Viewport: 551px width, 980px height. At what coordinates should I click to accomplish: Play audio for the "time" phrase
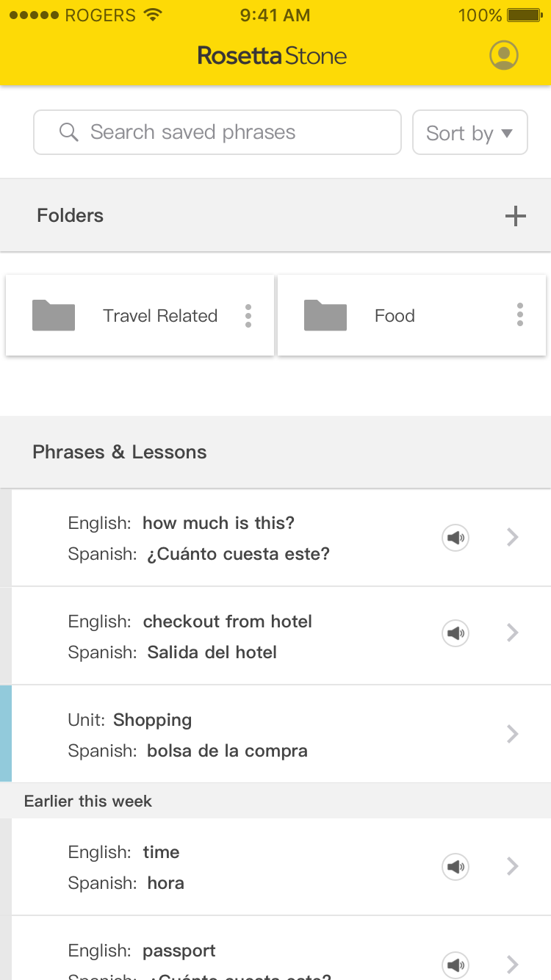pos(455,867)
